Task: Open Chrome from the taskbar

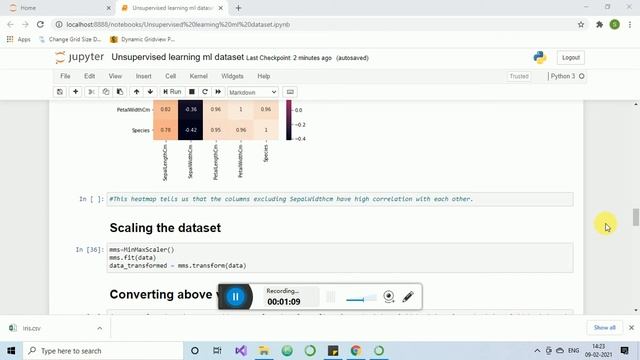Action: click(356, 351)
